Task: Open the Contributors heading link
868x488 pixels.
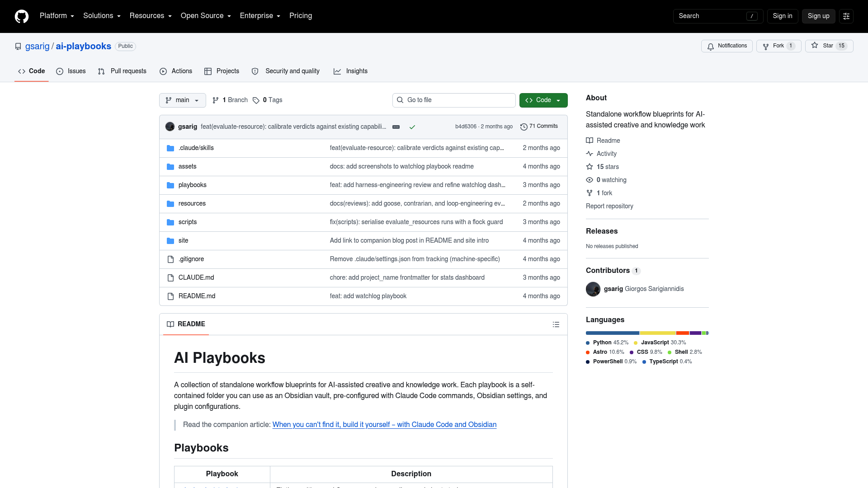Action: [x=613, y=271]
